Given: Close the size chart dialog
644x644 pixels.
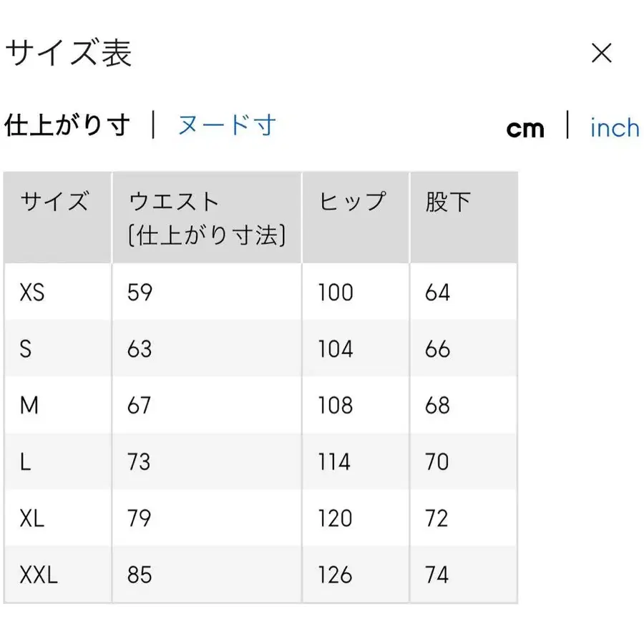Looking at the screenshot, I should [x=601, y=54].
